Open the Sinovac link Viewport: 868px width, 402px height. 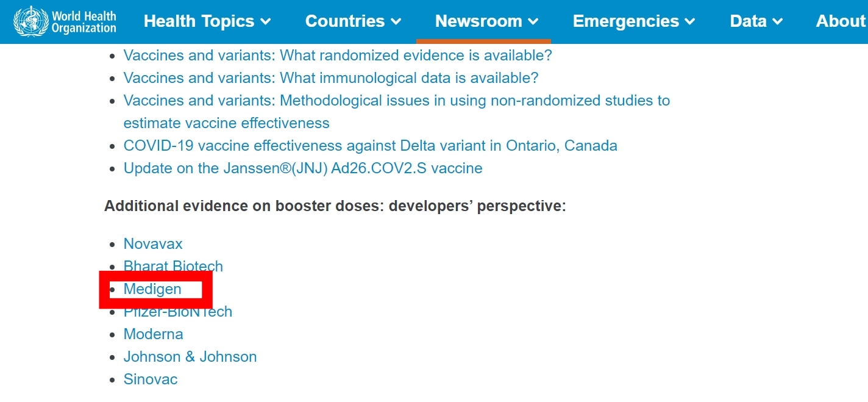[151, 379]
